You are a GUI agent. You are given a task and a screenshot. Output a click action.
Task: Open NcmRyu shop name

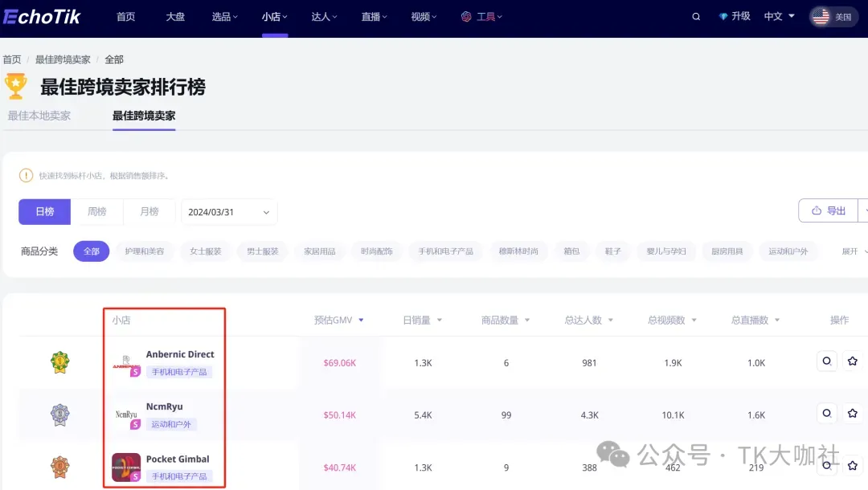pos(165,406)
